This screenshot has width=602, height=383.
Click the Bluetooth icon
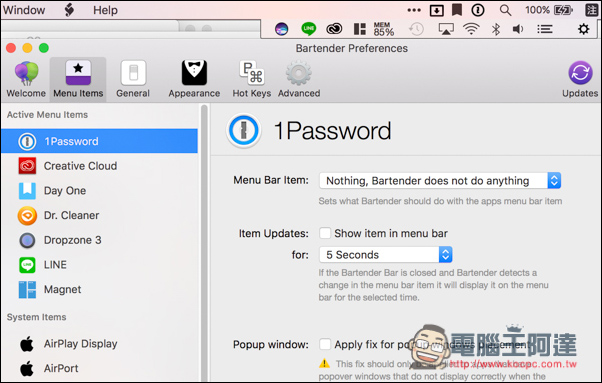click(496, 29)
